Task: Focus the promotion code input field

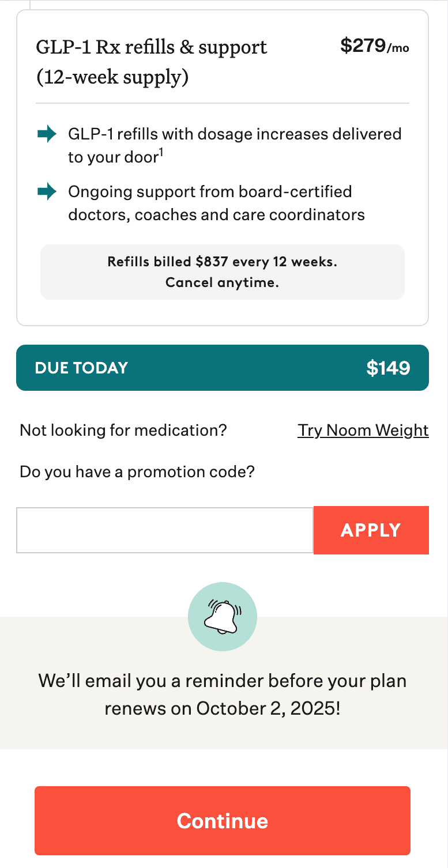Action: (165, 530)
